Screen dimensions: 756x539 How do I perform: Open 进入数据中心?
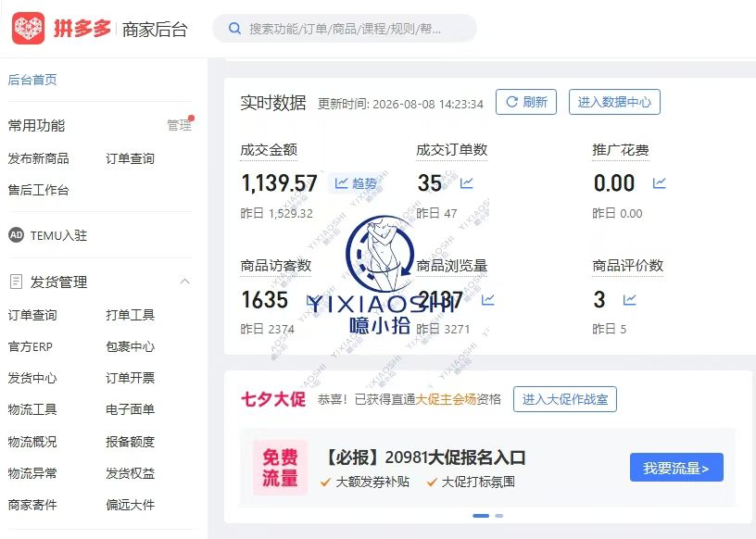pyautogui.click(x=614, y=102)
